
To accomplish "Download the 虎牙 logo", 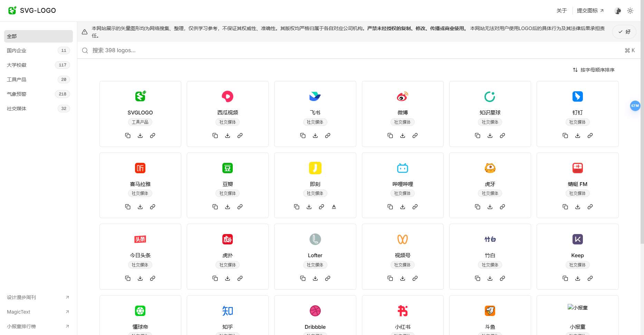I will [x=490, y=207].
